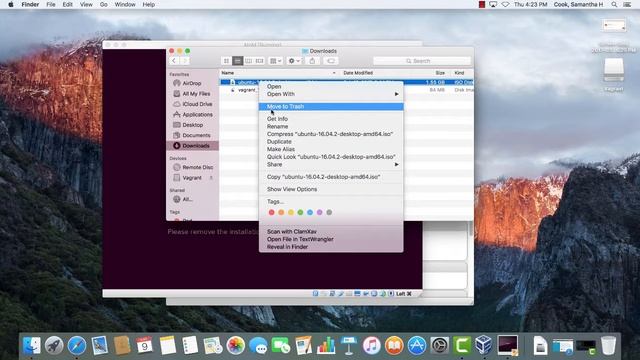This screenshot has height=360, width=640.
Task: Open the Action gear dropdown
Action: click(294, 61)
